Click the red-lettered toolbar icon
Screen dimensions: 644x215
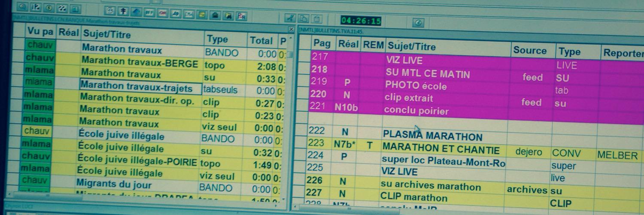coord(164,14)
